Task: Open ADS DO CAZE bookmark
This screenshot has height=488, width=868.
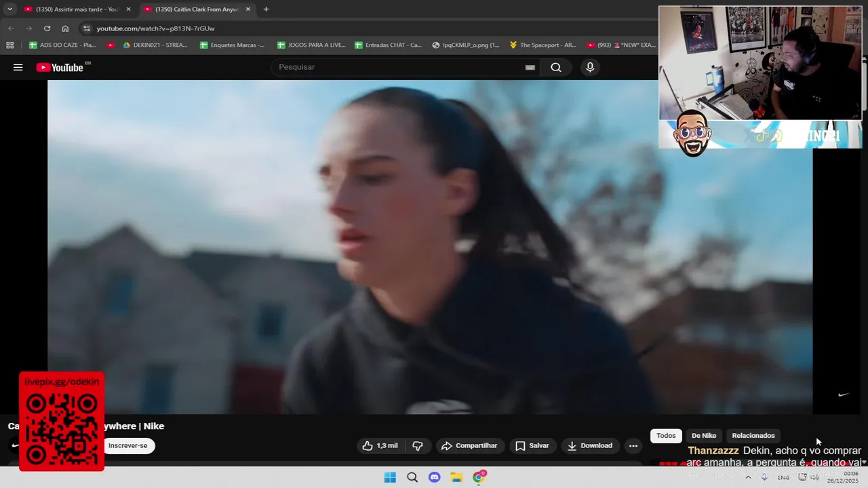Action: click(x=62, y=45)
